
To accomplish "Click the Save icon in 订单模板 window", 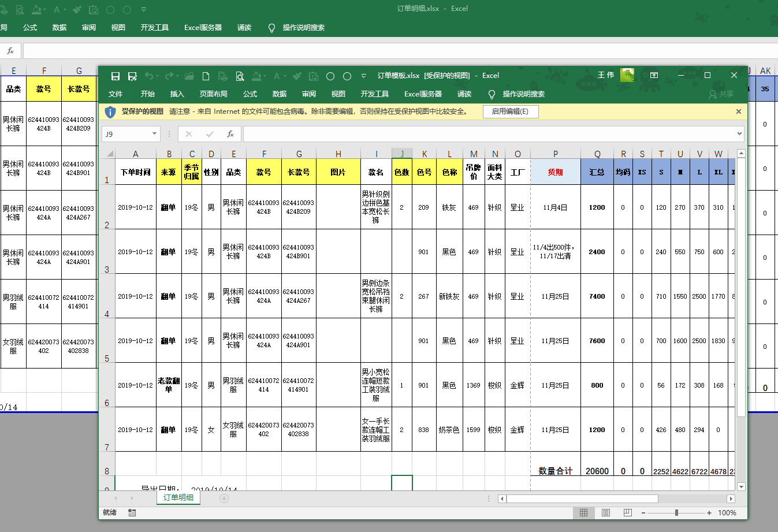I will pos(116,76).
